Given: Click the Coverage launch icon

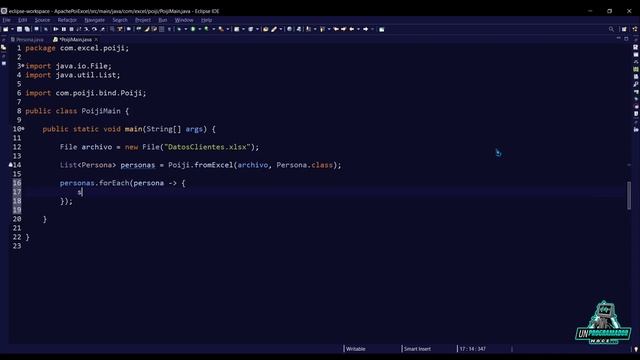Looking at the screenshot, I should (x=206, y=29).
